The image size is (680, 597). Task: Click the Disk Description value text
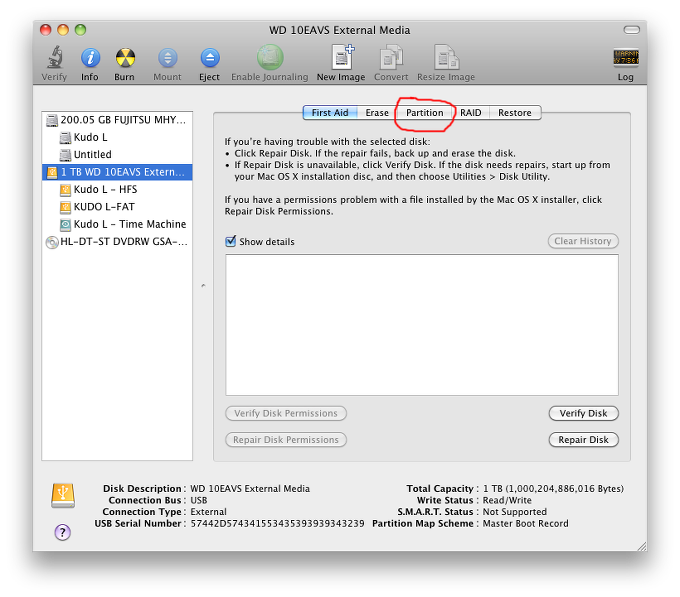250,489
